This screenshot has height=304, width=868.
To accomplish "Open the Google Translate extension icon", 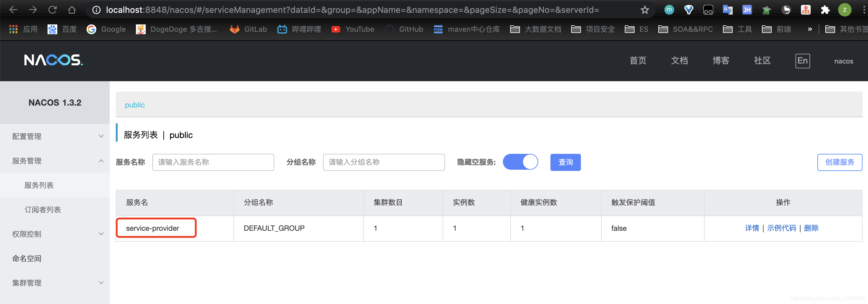I will [x=727, y=10].
